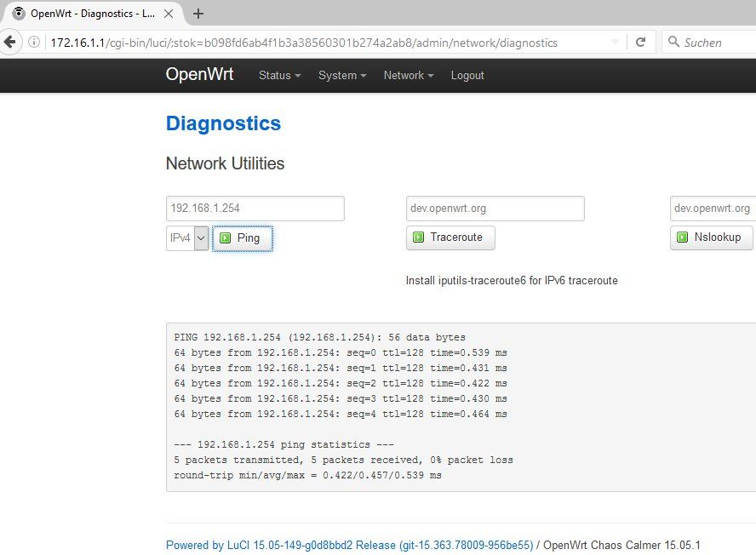The image size is (756, 555).
Task: Select the OpenWrt - Diagnostics browser tab
Action: coord(92,14)
